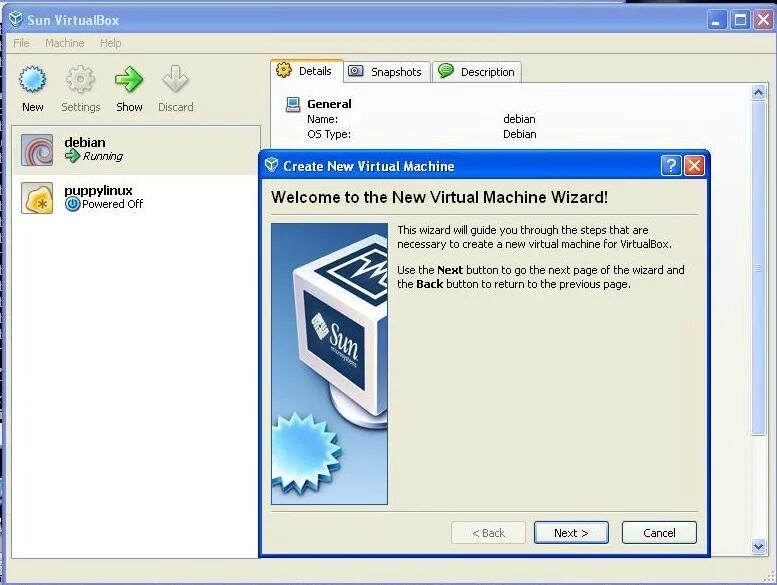Viewport: 777px width, 585px height.
Task: Click the debian Running state arrow icon
Action: 72,156
